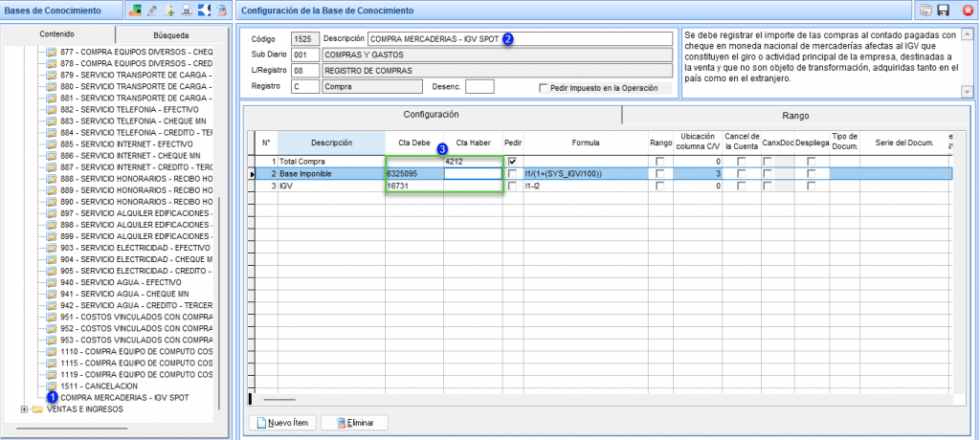Open the Rango tab
The image size is (980, 440).
[x=795, y=116]
